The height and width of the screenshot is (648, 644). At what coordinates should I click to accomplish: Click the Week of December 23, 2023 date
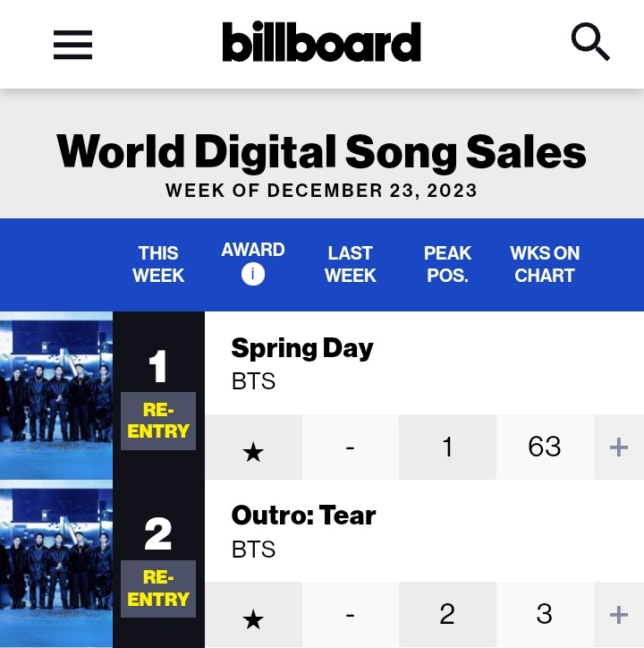click(321, 191)
